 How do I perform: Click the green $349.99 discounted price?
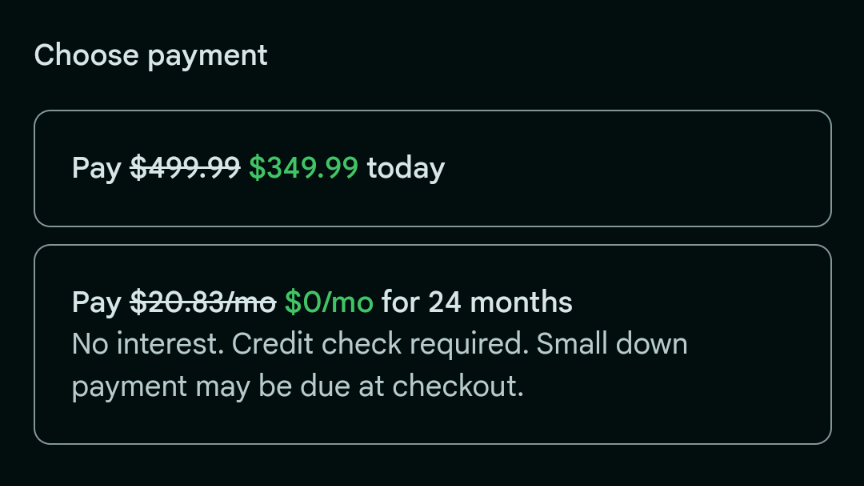(303, 168)
